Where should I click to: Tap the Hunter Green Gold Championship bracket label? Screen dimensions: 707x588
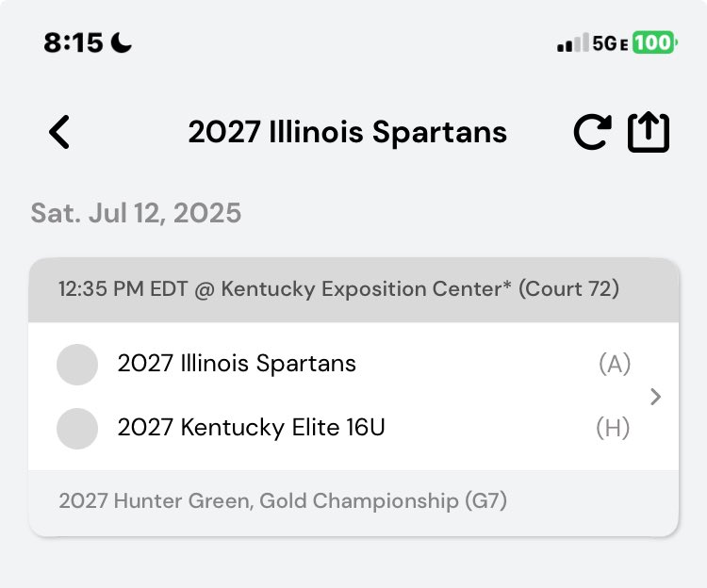[283, 500]
